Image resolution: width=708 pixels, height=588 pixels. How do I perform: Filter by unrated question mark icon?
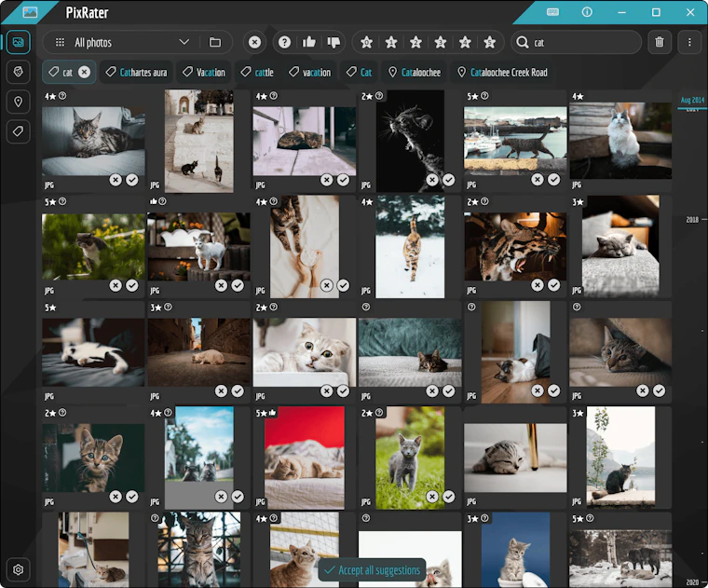tap(284, 43)
